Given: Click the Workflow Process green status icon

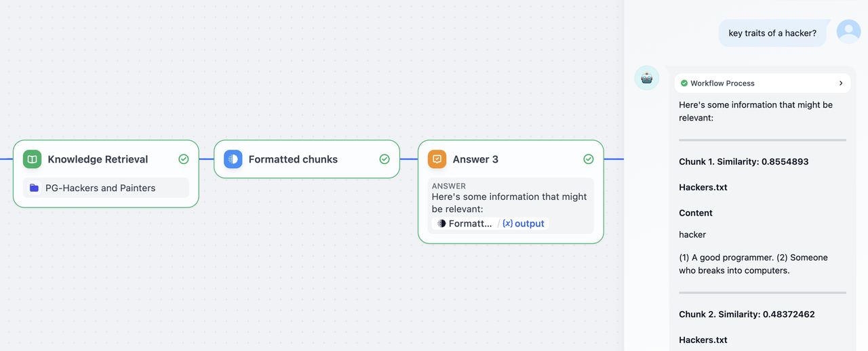Looking at the screenshot, I should coord(684,83).
